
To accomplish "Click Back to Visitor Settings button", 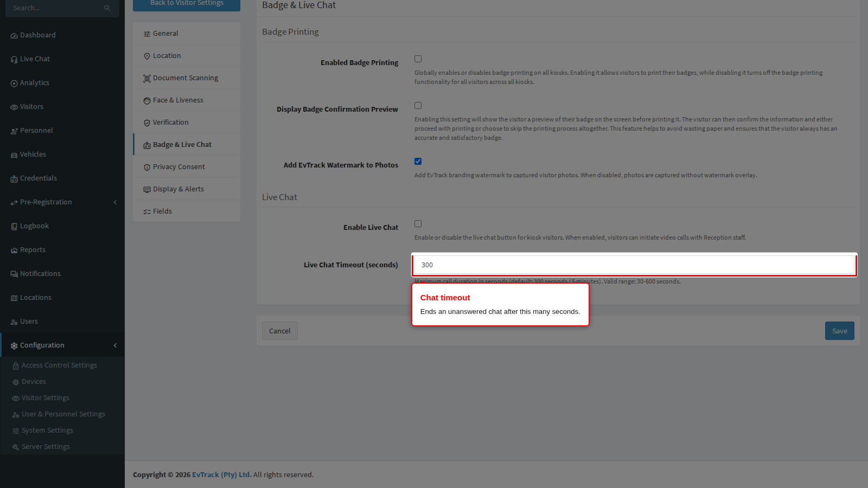I will (187, 4).
